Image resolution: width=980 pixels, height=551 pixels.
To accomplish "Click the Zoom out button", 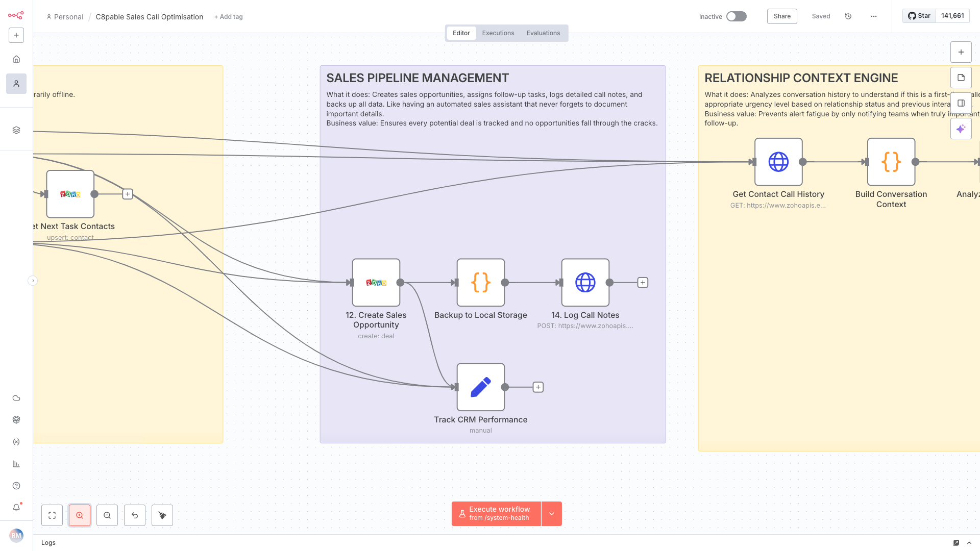I will [107, 515].
